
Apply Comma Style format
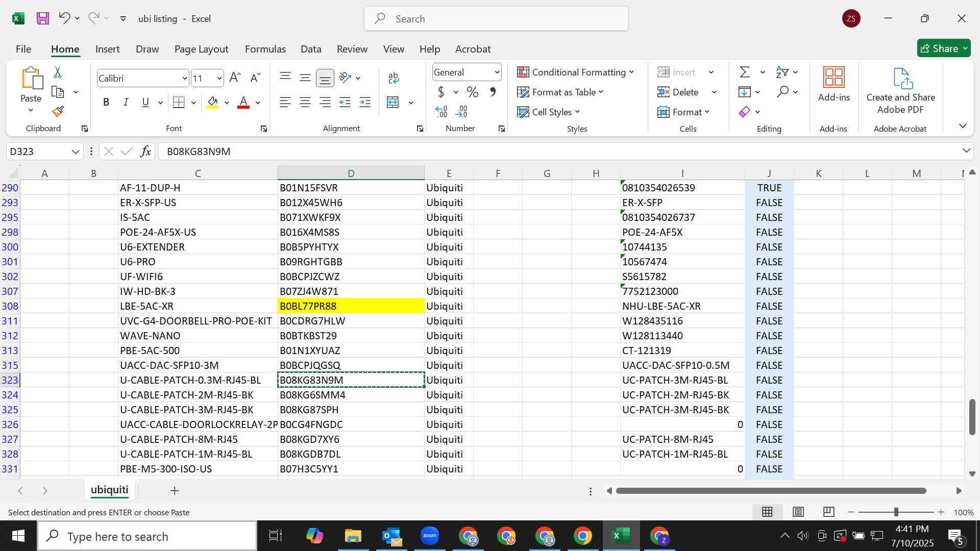point(493,92)
